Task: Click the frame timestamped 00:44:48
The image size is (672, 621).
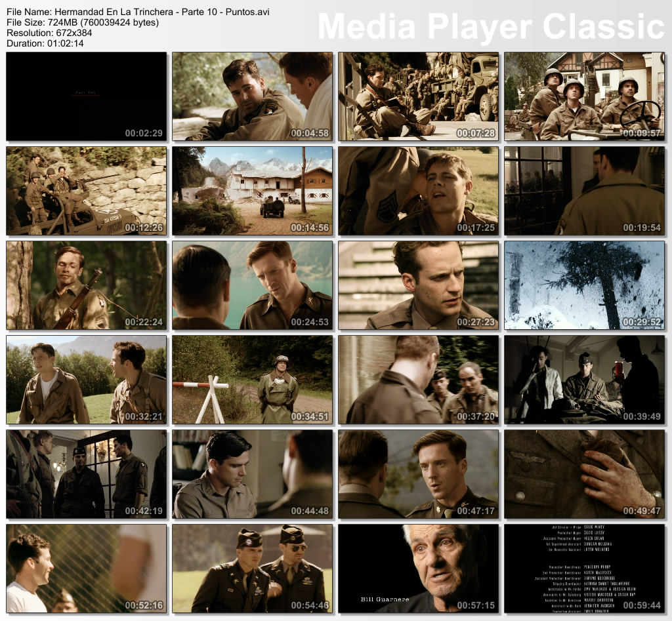Action: [x=253, y=474]
